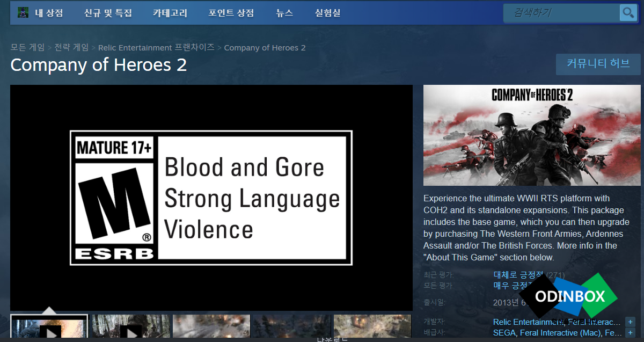Click the Company of Heroes 2 breadcrumb

[x=265, y=48]
